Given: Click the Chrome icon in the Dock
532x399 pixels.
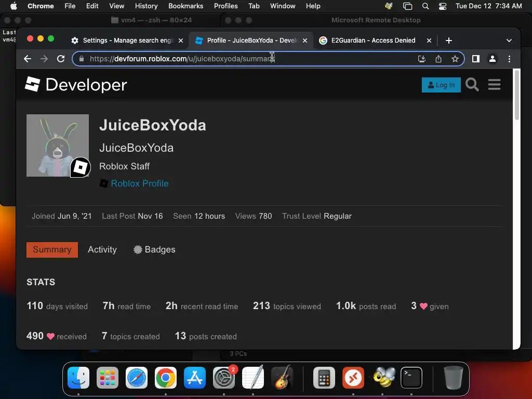Looking at the screenshot, I should [166, 378].
